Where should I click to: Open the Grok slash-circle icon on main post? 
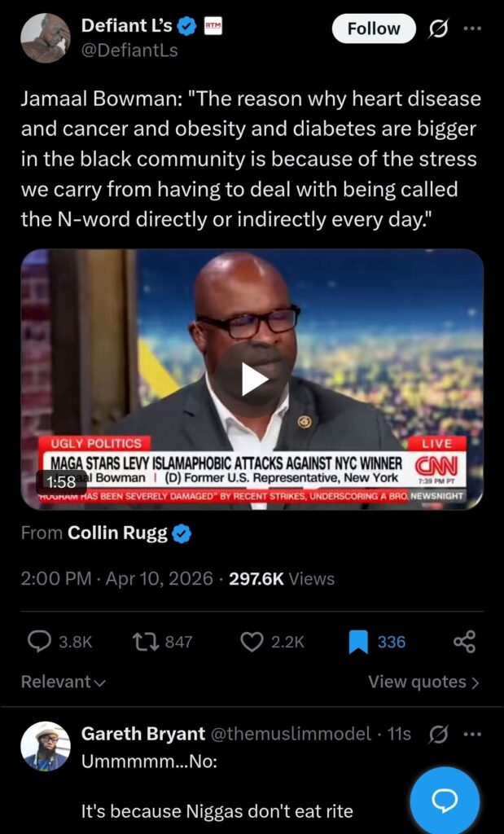pyautogui.click(x=439, y=29)
